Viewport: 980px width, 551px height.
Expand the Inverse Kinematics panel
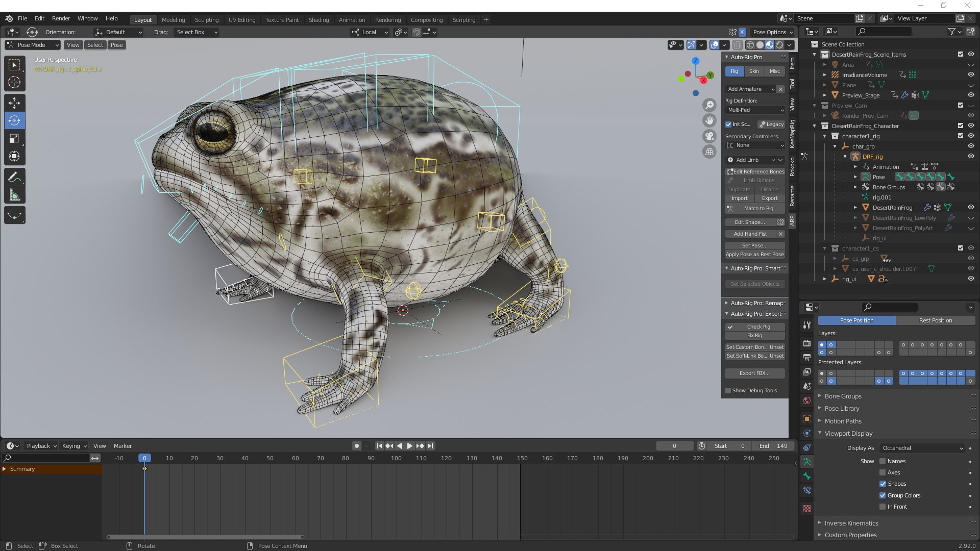point(851,523)
